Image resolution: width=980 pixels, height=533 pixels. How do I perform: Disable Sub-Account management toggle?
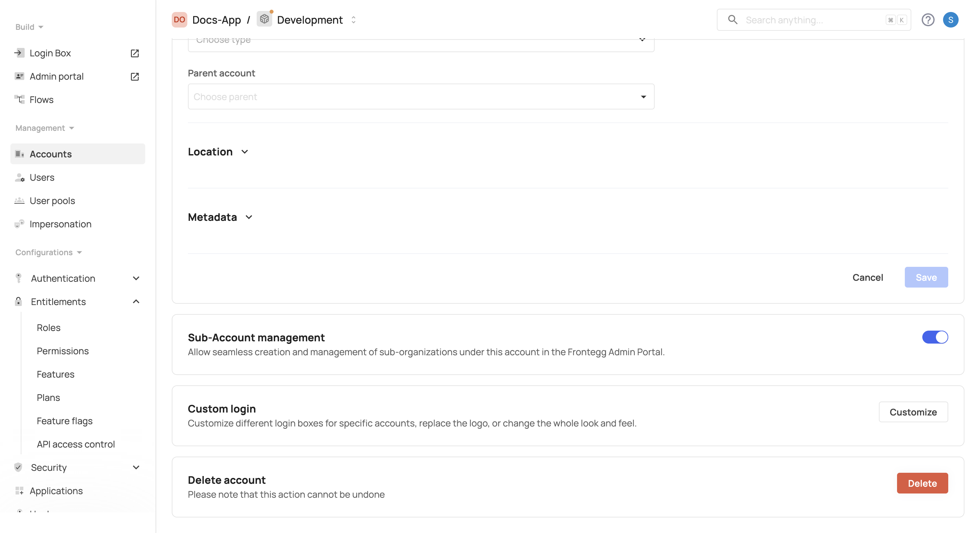[934, 337]
